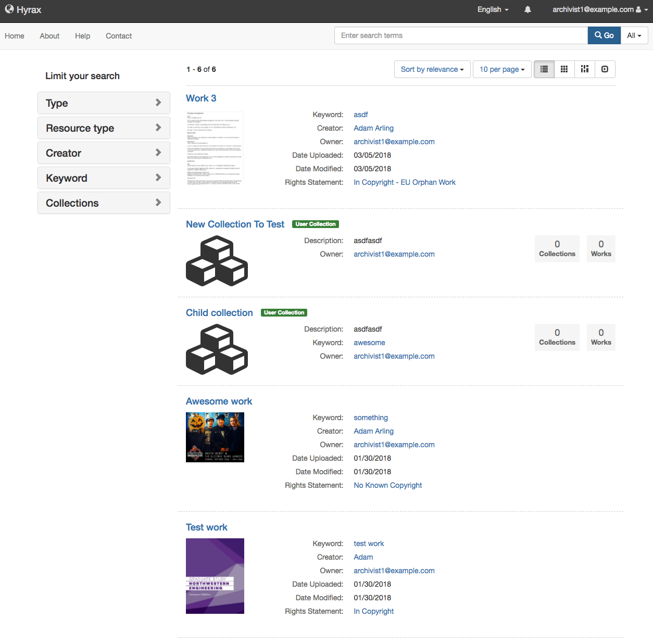
Task: Open the English language dropdown
Action: point(493,9)
